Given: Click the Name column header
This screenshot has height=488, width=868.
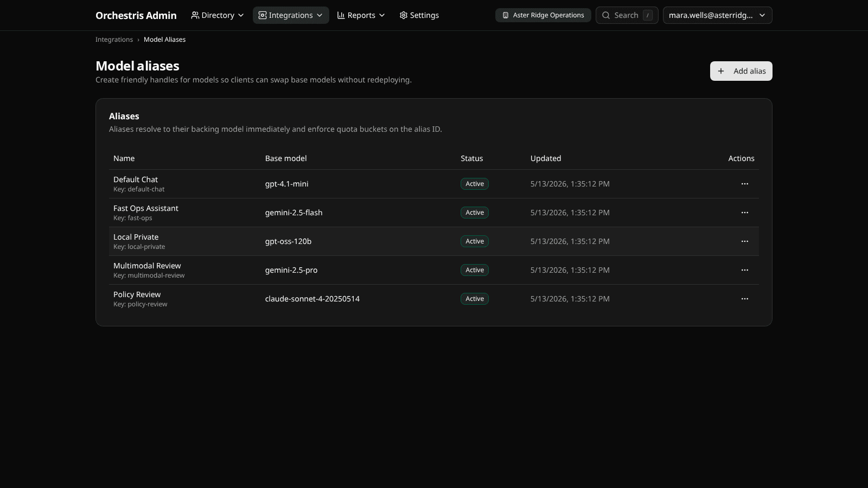Looking at the screenshot, I should (x=124, y=158).
